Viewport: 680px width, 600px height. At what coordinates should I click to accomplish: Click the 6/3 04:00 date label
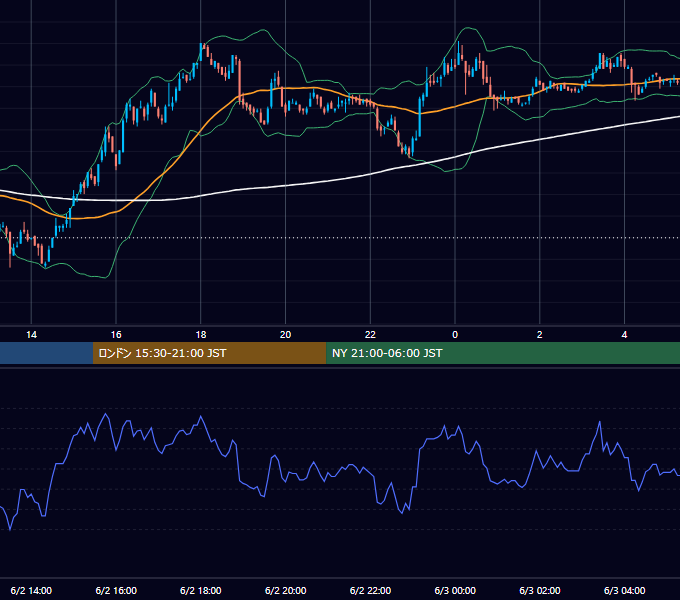[624, 590]
